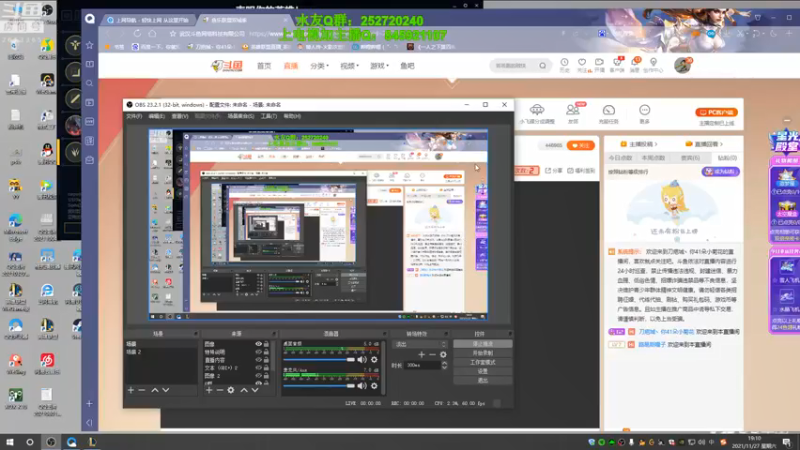Add a new scene in OBS scenes panel

(x=131, y=390)
